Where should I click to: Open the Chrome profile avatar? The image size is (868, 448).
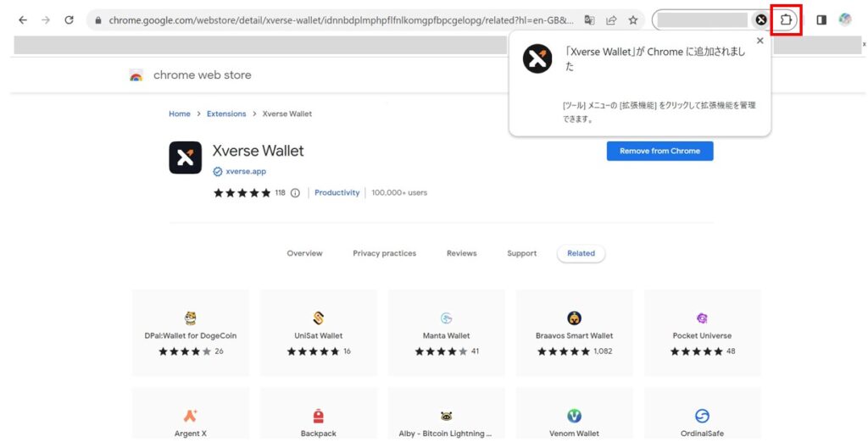click(845, 20)
